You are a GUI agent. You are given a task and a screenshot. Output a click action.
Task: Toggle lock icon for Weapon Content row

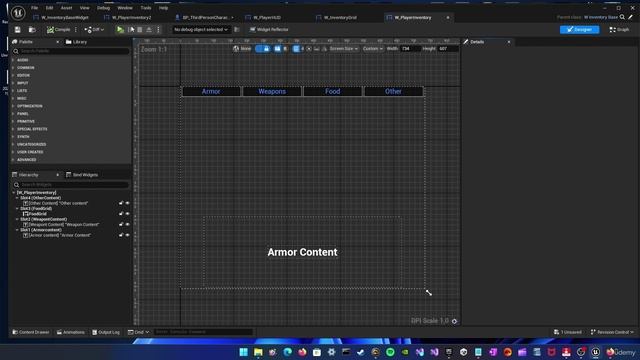click(x=121, y=224)
